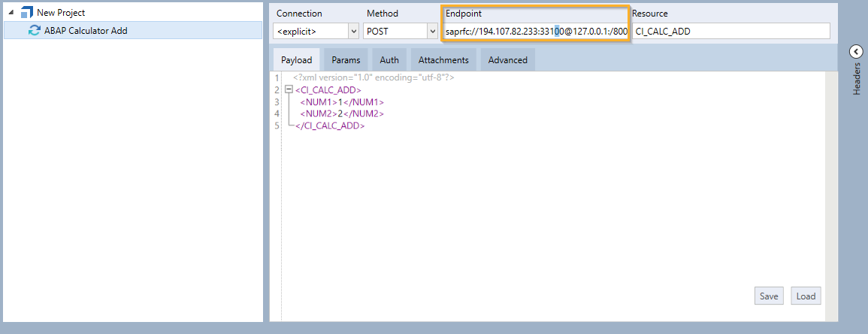Click the closing /CI_CALC_ADD tag line
Viewport: 868px width, 334px height.
tap(330, 126)
